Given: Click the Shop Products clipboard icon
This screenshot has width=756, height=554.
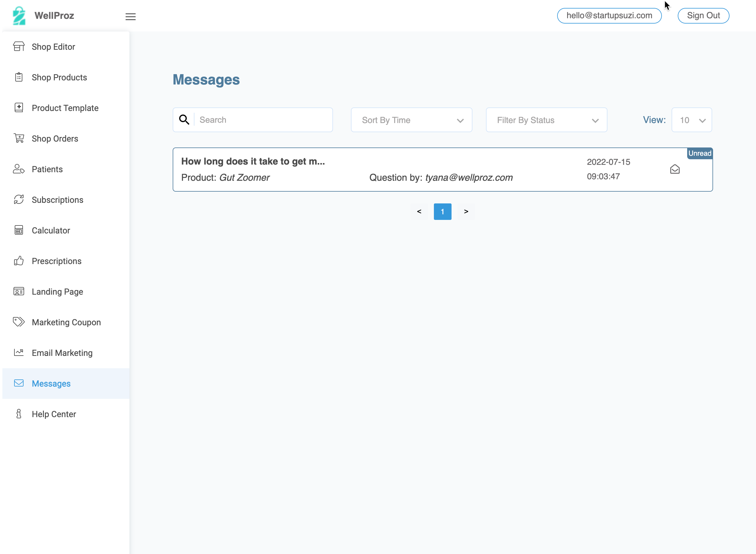Looking at the screenshot, I should [x=19, y=77].
